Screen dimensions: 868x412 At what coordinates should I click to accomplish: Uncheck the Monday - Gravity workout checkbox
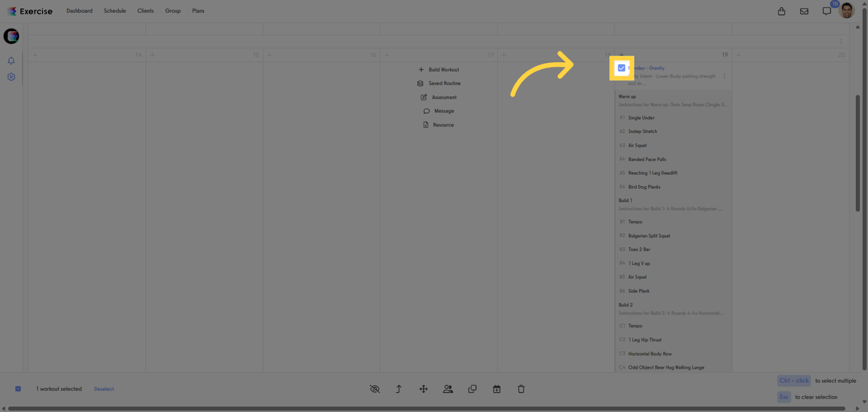(x=621, y=68)
